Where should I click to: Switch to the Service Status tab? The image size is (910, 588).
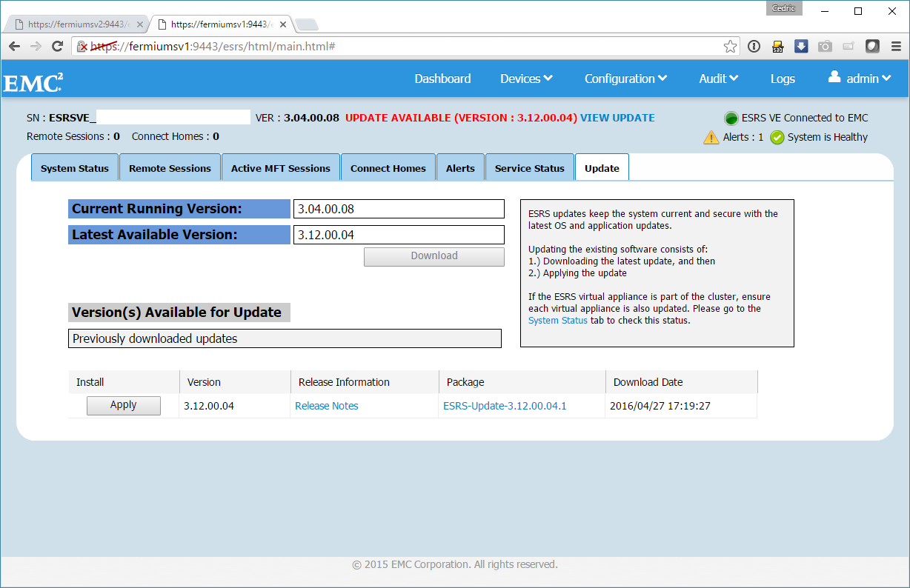[529, 168]
